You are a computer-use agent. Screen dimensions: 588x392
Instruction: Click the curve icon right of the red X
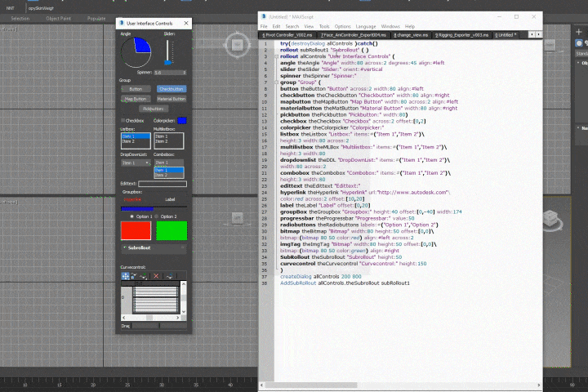(x=170, y=276)
